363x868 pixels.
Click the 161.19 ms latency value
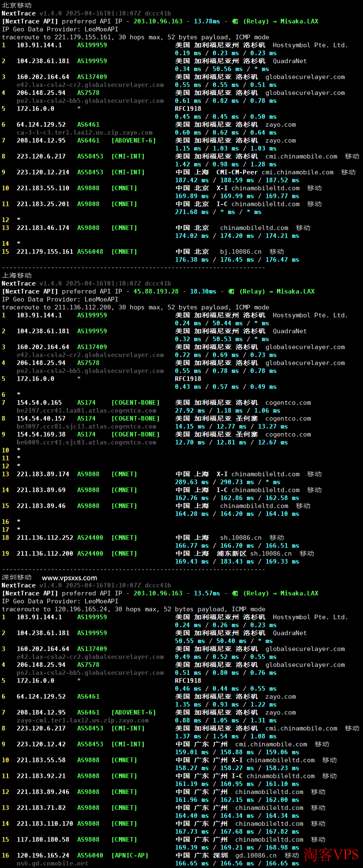coord(192,784)
